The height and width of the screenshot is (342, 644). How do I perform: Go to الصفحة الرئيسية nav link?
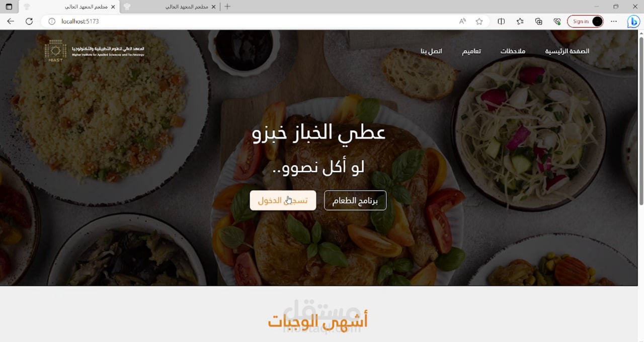coord(567,51)
